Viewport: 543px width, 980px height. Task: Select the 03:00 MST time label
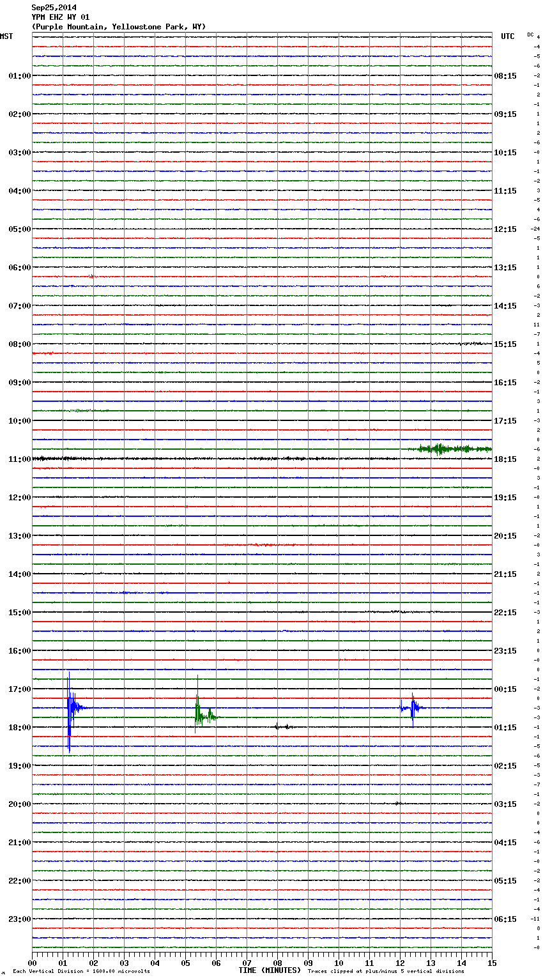(20, 153)
